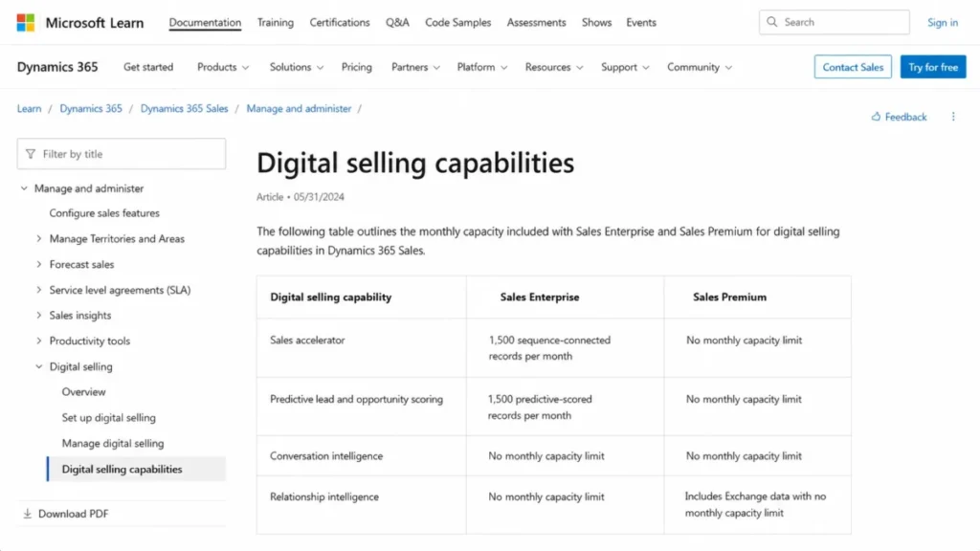
Task: Click the Sign in link
Action: point(943,23)
